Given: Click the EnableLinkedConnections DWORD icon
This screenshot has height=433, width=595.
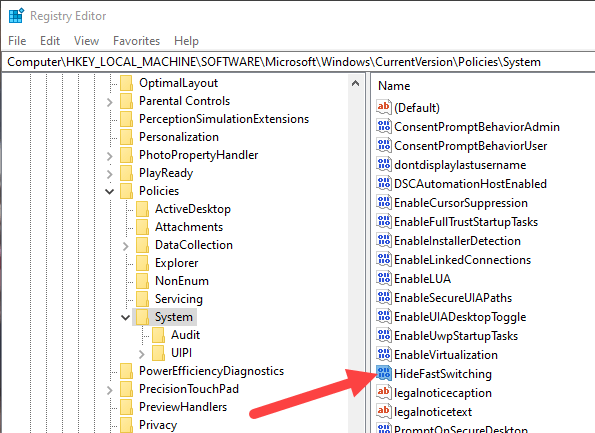Looking at the screenshot, I should click(x=383, y=259).
